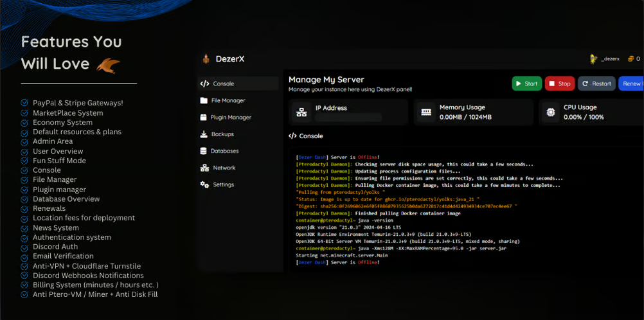
Task: Click the Settings gears icon
Action: [x=204, y=185]
